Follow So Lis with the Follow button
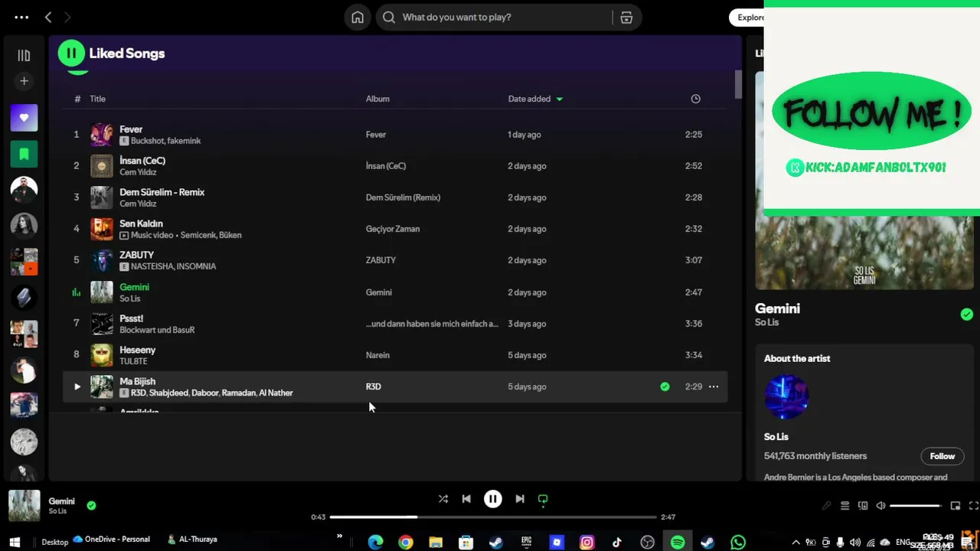 (x=942, y=456)
